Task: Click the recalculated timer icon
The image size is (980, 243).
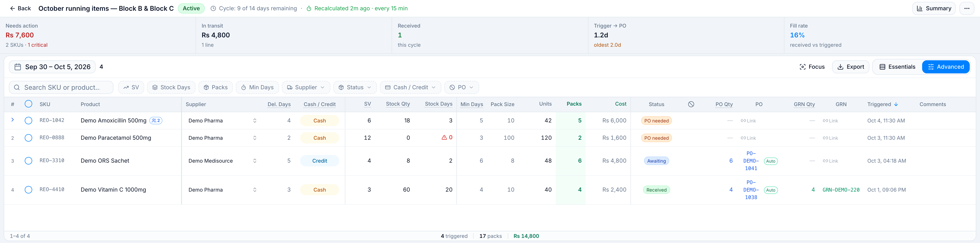Action: 309,8
